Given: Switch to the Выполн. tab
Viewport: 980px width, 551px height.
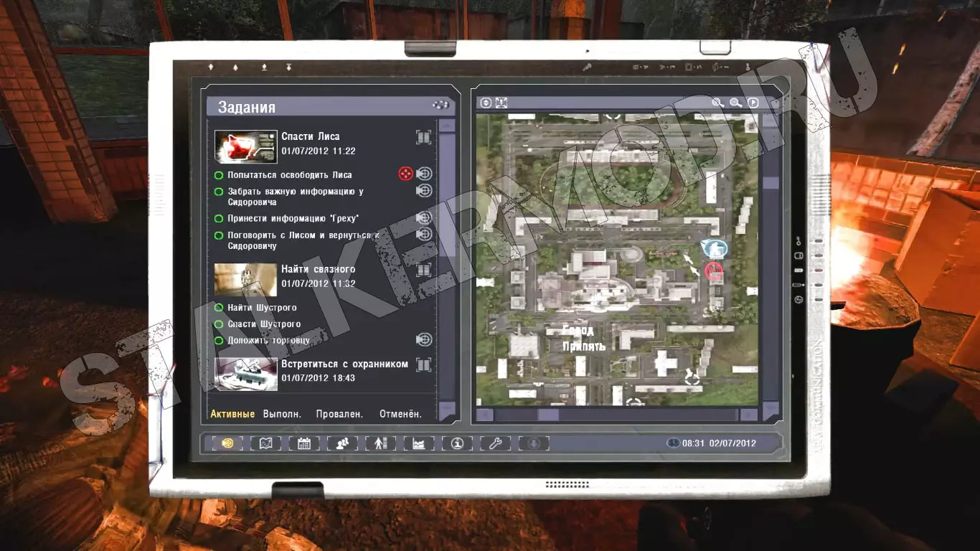Looking at the screenshot, I should click(282, 414).
